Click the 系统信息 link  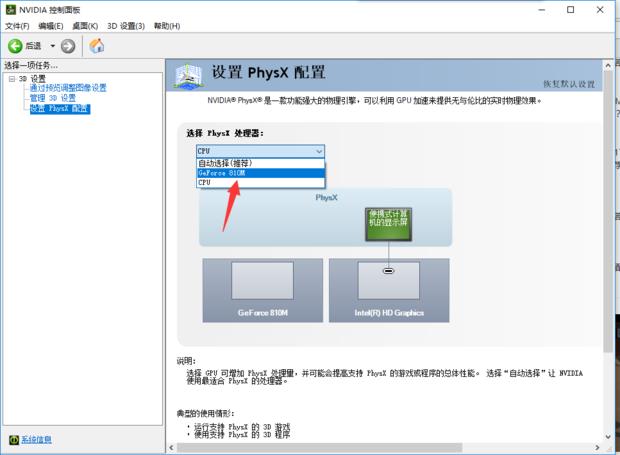pyautogui.click(x=36, y=440)
